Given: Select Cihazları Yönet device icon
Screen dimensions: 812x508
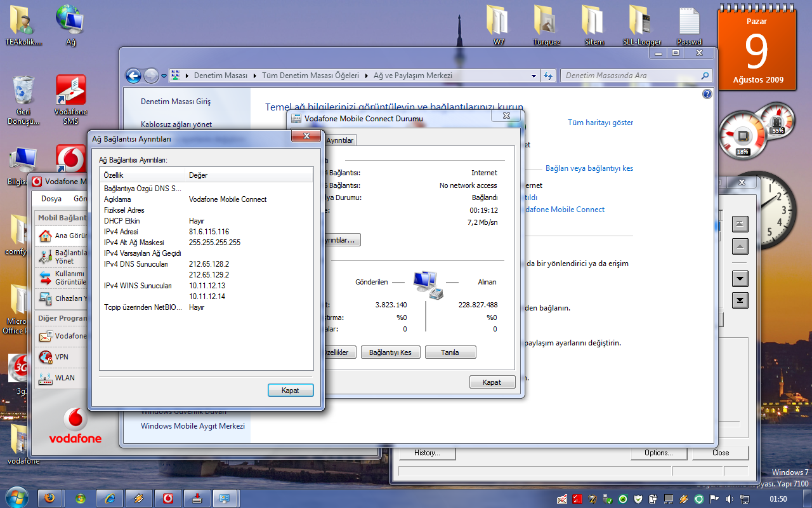Looking at the screenshot, I should [45, 298].
